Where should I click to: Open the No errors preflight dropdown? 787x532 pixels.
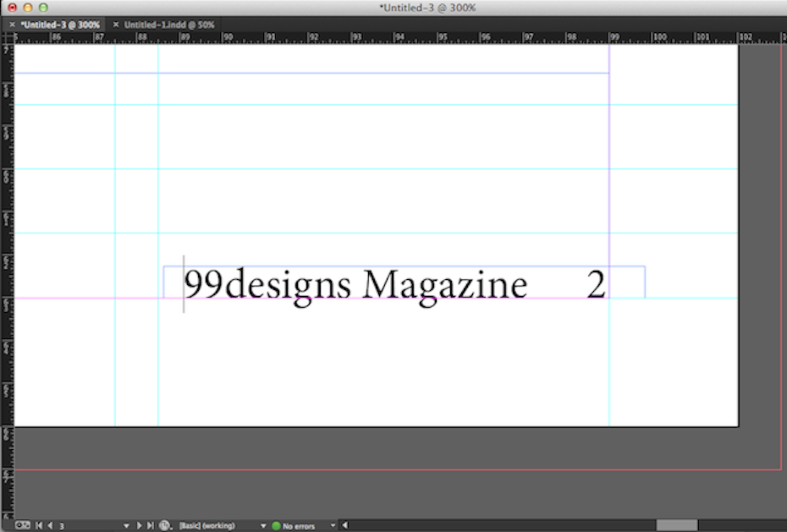(x=333, y=525)
